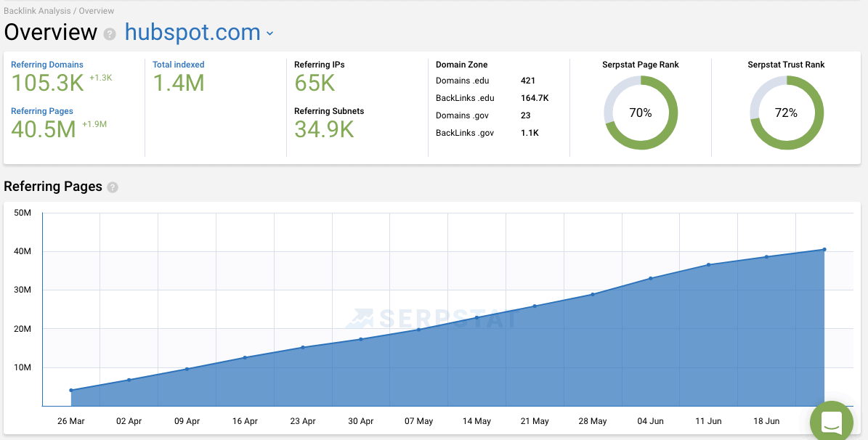Select the 26 Mar chart data point
The image size is (868, 440).
tap(71, 390)
